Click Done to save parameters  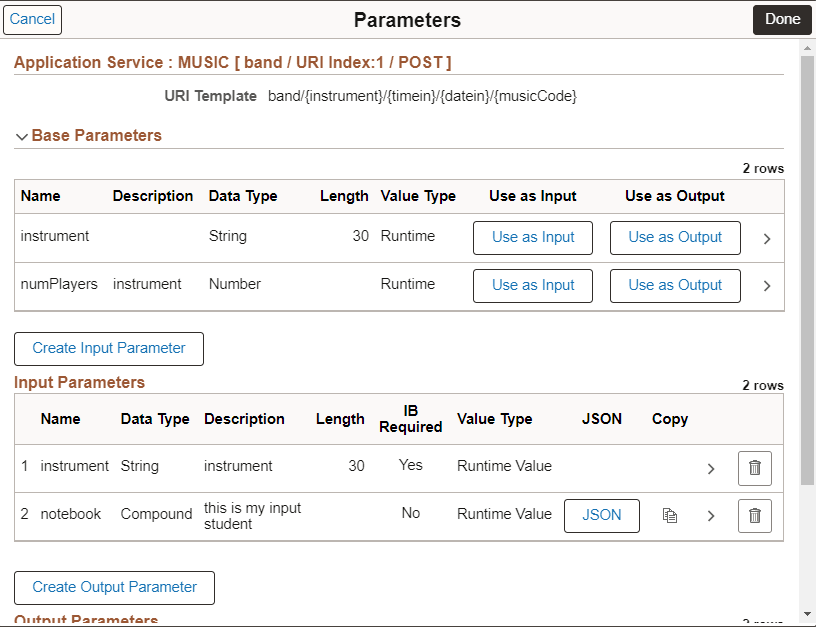coord(782,19)
